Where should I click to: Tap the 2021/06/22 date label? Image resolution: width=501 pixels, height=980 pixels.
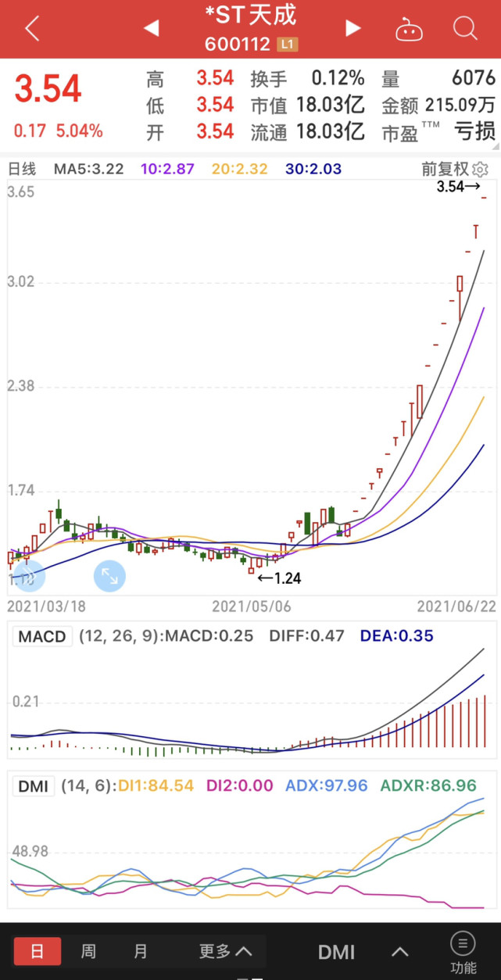pos(456,606)
